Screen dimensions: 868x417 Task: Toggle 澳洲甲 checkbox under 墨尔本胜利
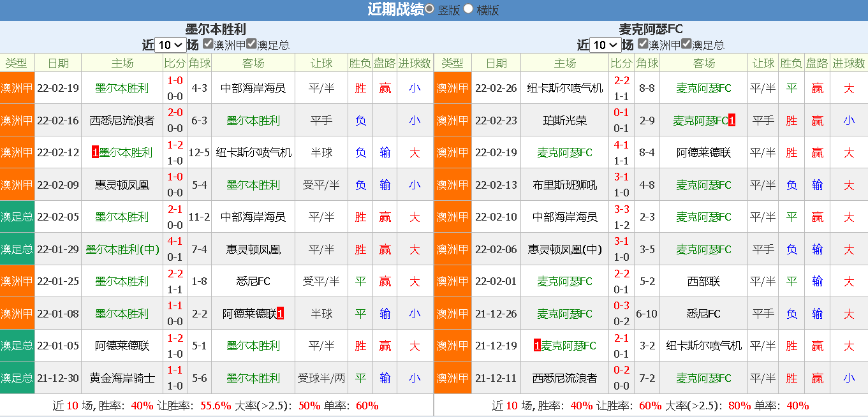click(x=208, y=44)
